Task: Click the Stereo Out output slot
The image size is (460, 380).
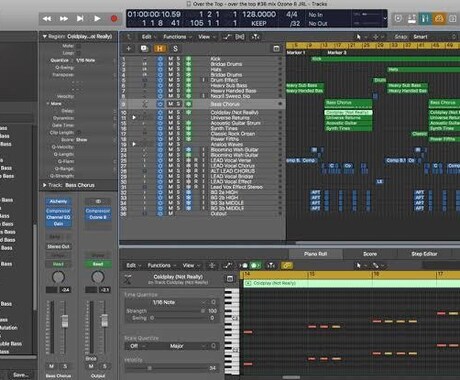Action: (58, 247)
